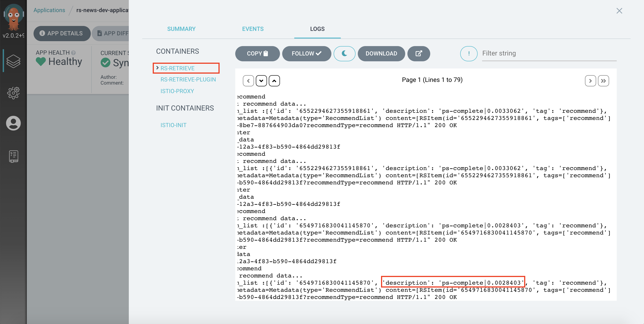This screenshot has width=644, height=324.
Task: Open logs in new window icon
Action: 419,53
